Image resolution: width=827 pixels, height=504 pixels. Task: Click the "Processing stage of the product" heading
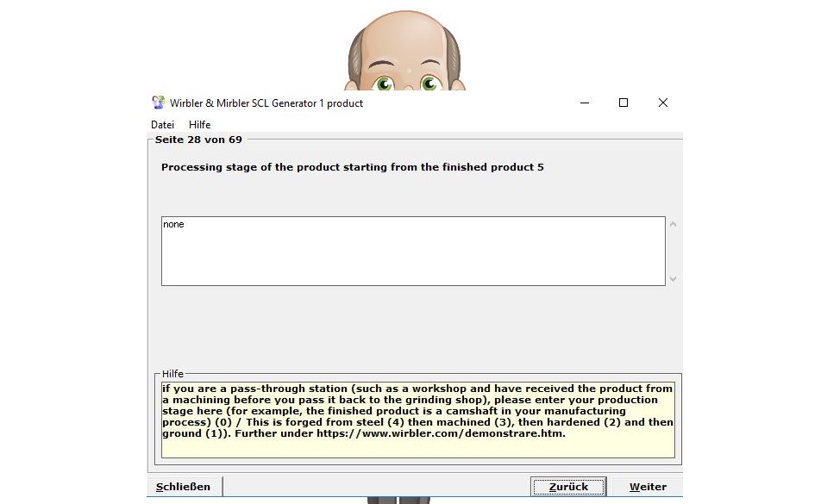(x=352, y=167)
